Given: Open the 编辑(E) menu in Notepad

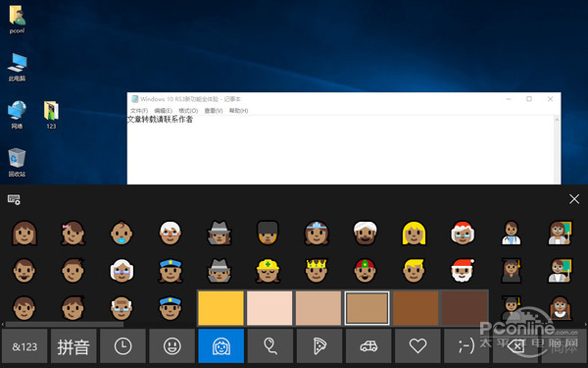Looking at the screenshot, I should coord(163,111).
